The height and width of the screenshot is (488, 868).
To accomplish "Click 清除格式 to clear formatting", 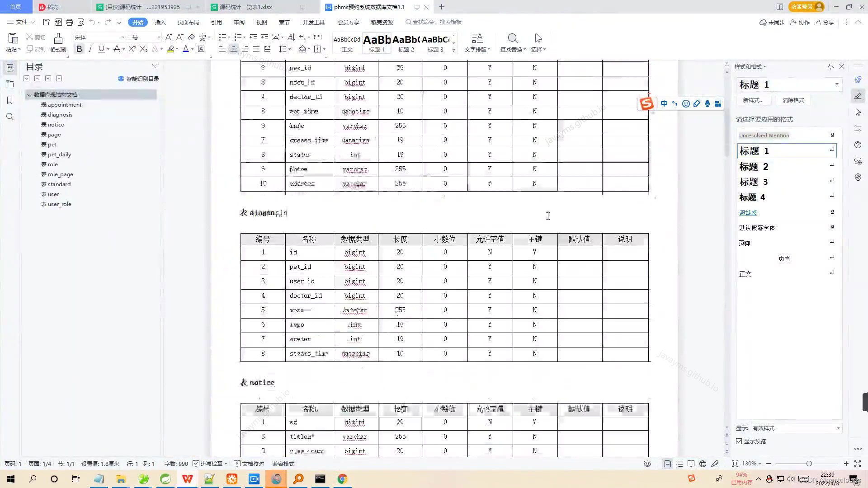I will [793, 100].
